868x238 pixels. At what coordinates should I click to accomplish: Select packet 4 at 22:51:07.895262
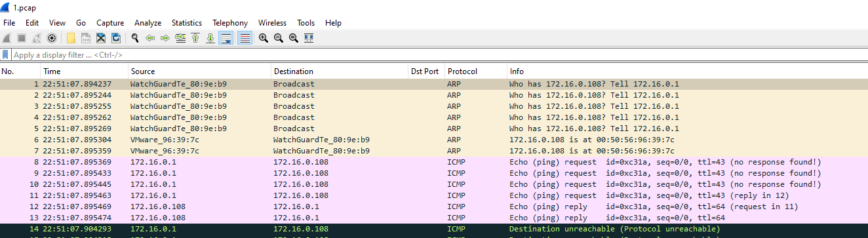pos(434,117)
